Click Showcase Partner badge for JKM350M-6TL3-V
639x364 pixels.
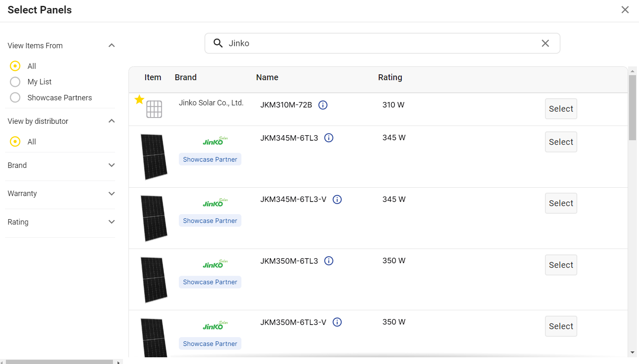(210, 343)
